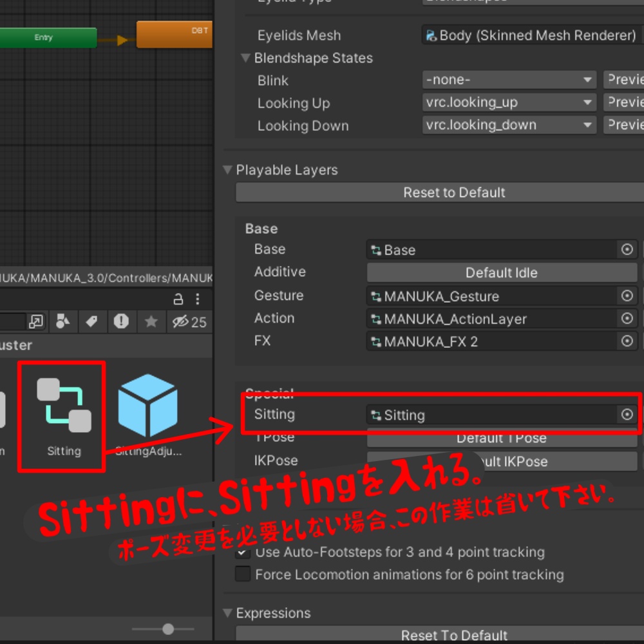Click the favorites star icon
The height and width of the screenshot is (644, 644).
151,321
